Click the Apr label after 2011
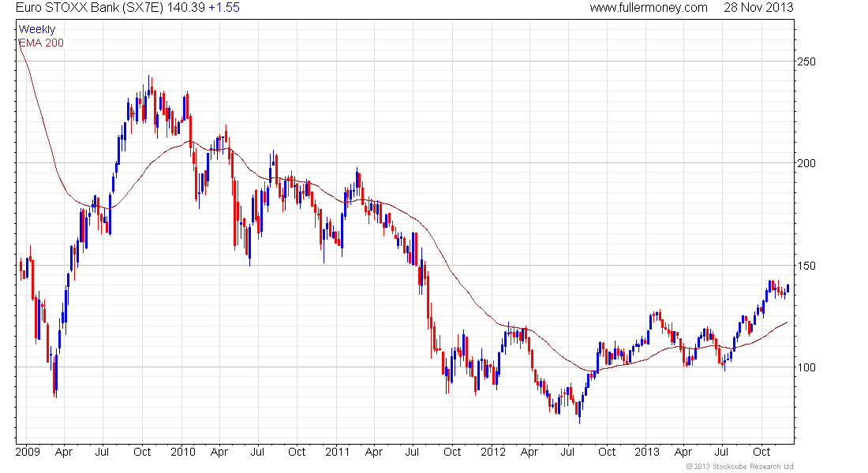Screen dimensions: 868x473 click(x=374, y=453)
